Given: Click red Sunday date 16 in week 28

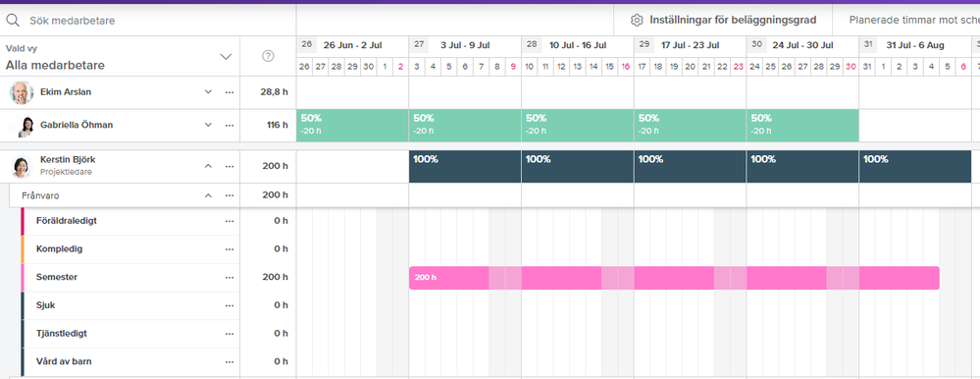Looking at the screenshot, I should [626, 67].
